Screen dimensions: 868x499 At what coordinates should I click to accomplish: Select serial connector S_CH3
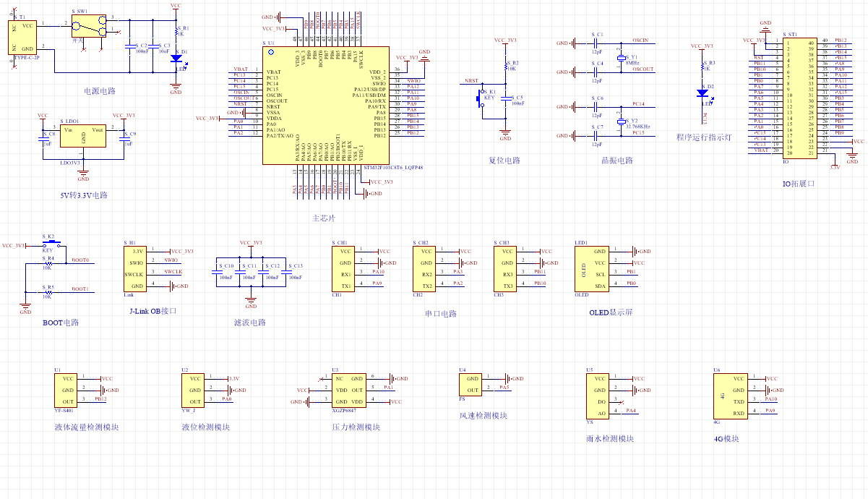(x=506, y=268)
